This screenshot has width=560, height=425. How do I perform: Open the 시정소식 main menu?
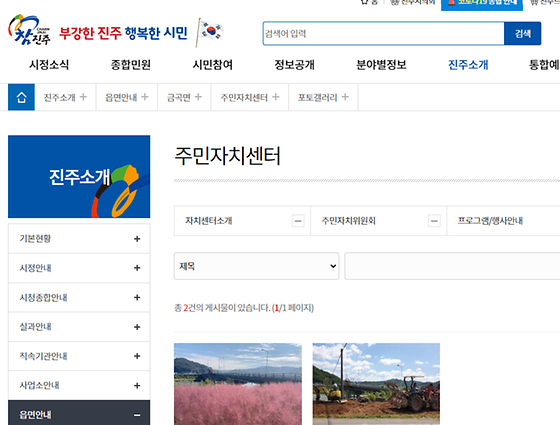point(49,65)
